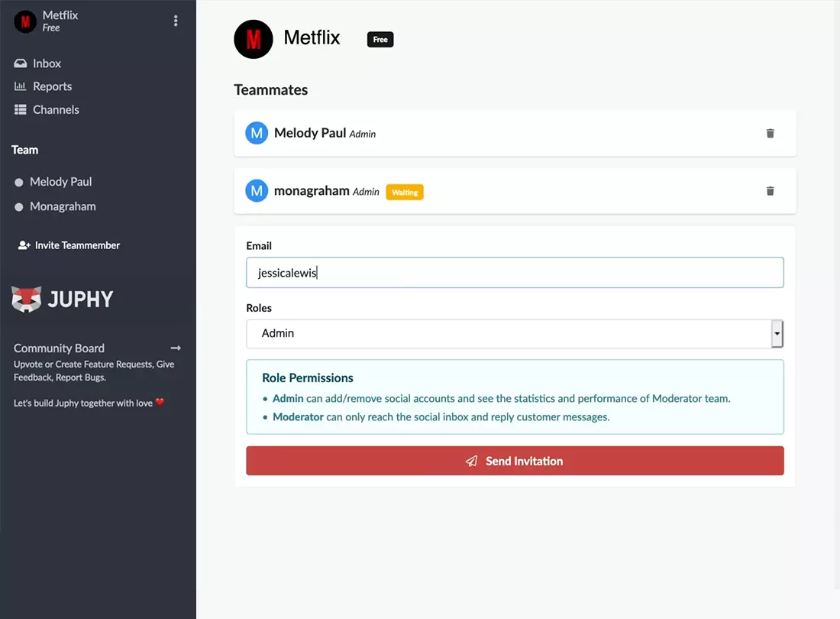This screenshot has width=840, height=619.
Task: Click Melody Paul's blue avatar circle
Action: click(x=257, y=133)
